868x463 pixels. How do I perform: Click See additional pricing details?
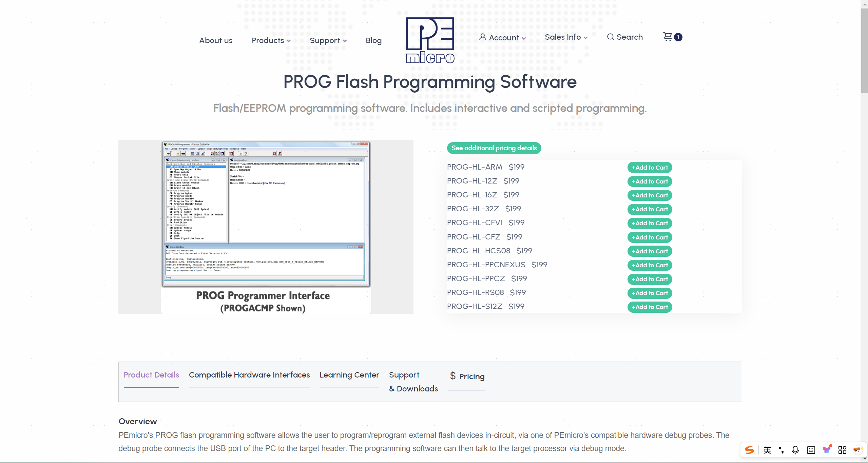494,148
